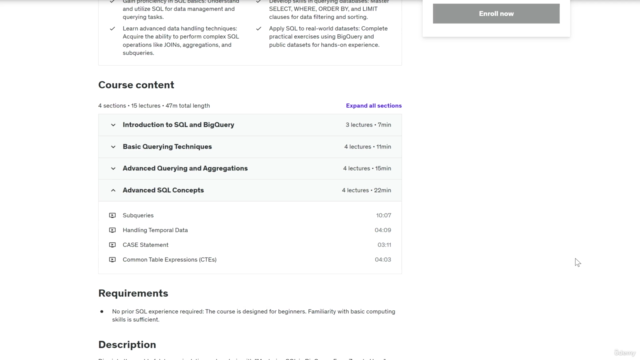Click checkmark beside Learn advanced data handling
Image resolution: width=640 pixels, height=360 pixels.
pos(112,29)
